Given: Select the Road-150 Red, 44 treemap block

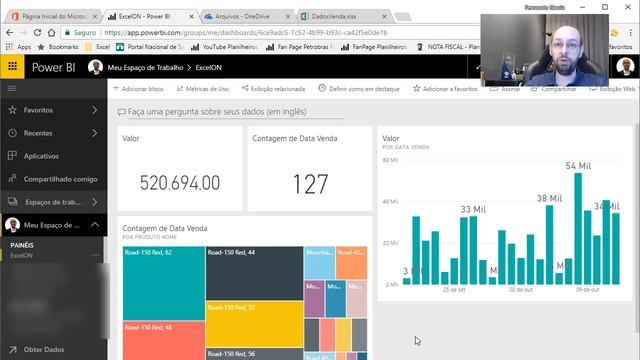Looking at the screenshot, I should point(254,273).
